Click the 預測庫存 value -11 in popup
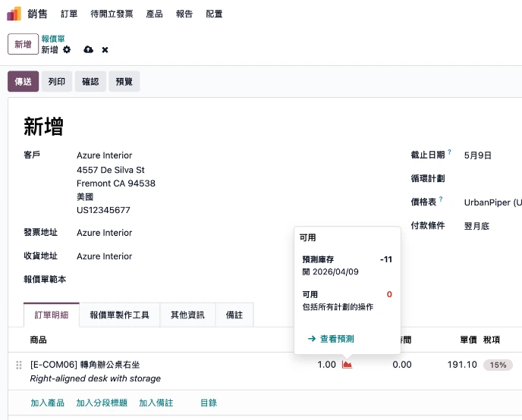This screenshot has width=522, height=420. point(386,259)
